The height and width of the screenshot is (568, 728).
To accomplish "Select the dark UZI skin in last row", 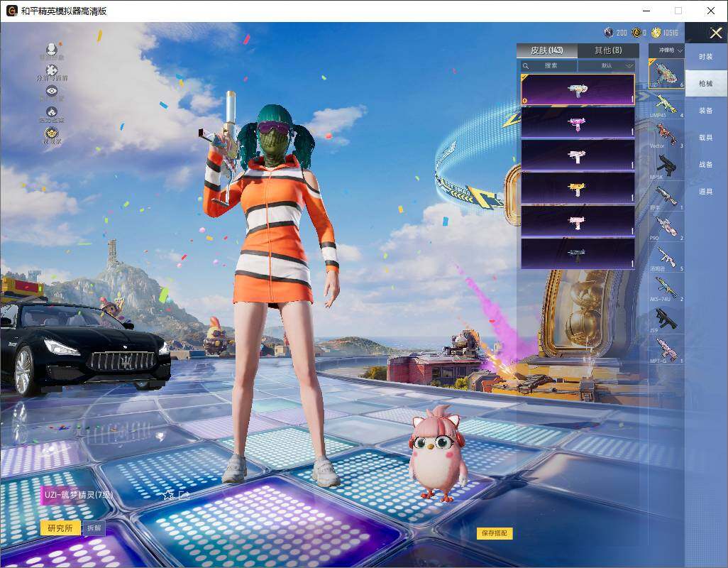I will [578, 253].
